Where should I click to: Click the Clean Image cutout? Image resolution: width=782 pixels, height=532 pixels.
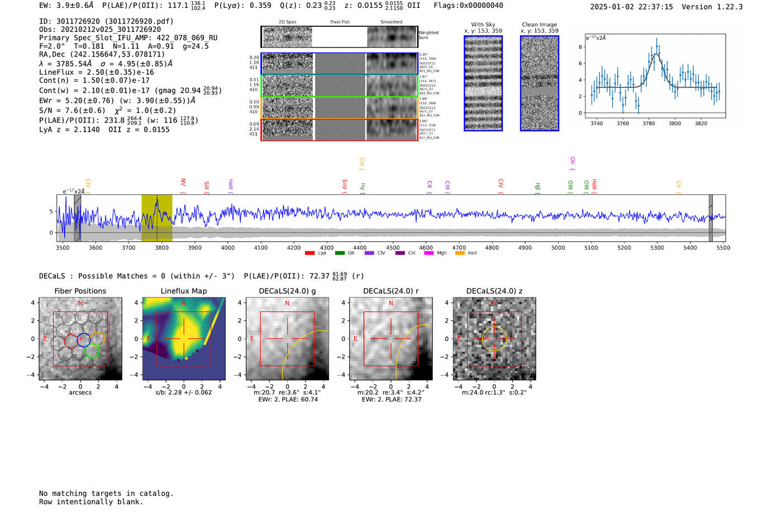coord(540,83)
